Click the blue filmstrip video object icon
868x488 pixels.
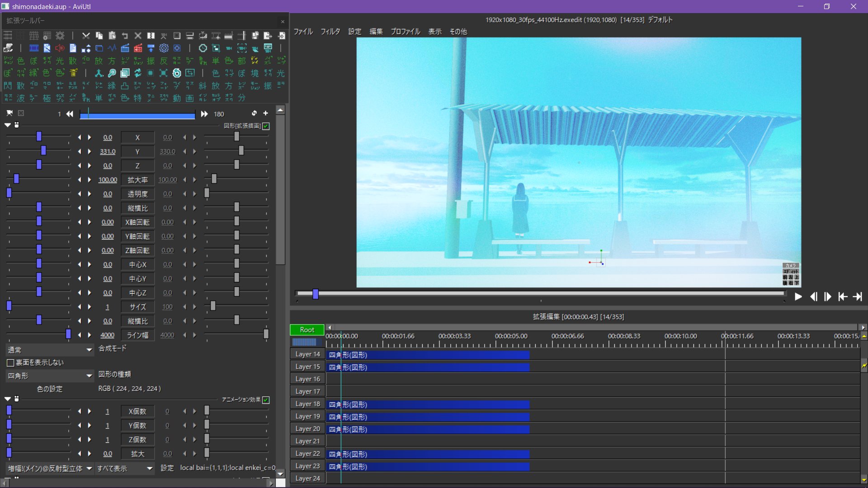pyautogui.click(x=34, y=48)
